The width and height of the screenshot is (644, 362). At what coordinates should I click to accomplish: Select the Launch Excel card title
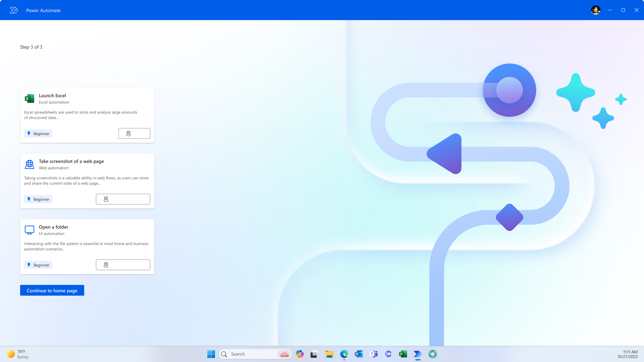52,96
